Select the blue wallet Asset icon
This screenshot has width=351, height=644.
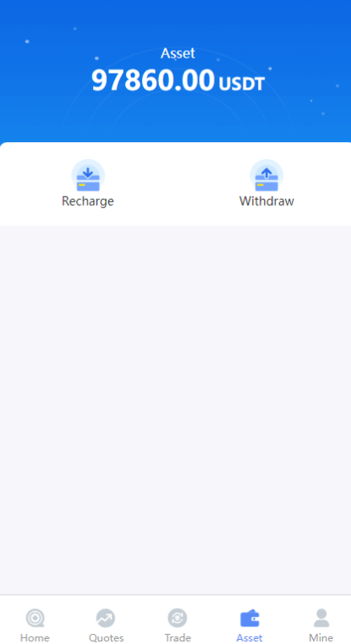pyautogui.click(x=250, y=618)
